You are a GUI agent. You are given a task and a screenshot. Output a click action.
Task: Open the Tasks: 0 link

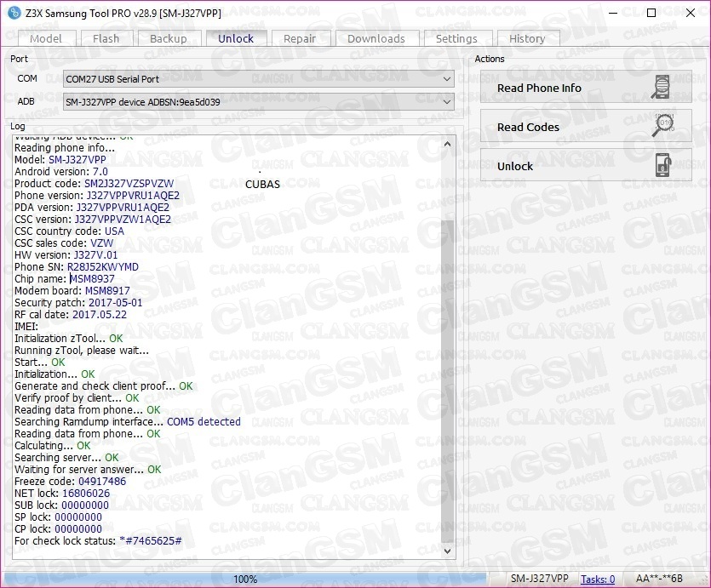pyautogui.click(x=598, y=579)
